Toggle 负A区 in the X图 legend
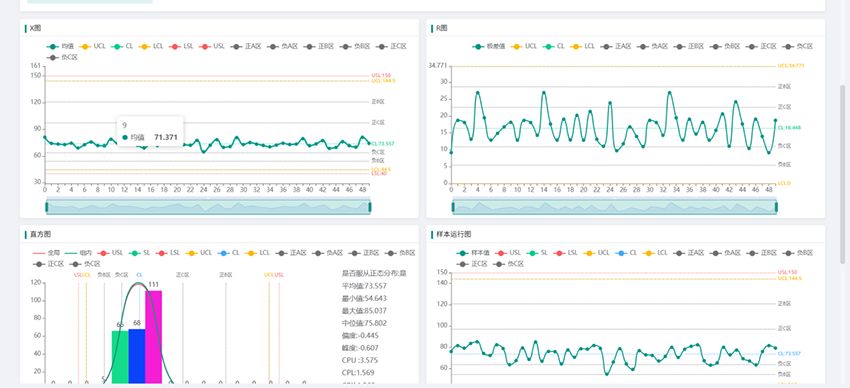 (282, 47)
